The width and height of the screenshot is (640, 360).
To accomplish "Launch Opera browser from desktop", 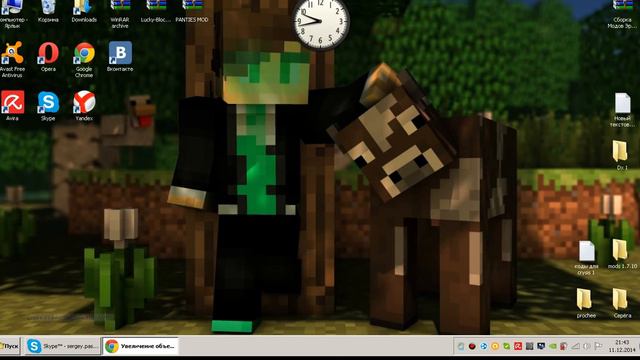I will 48,57.
